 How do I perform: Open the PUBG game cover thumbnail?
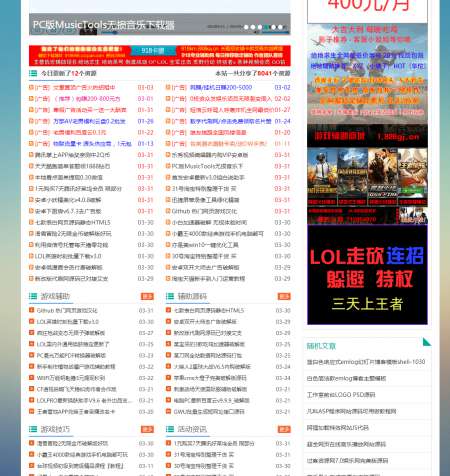(x=322, y=177)
